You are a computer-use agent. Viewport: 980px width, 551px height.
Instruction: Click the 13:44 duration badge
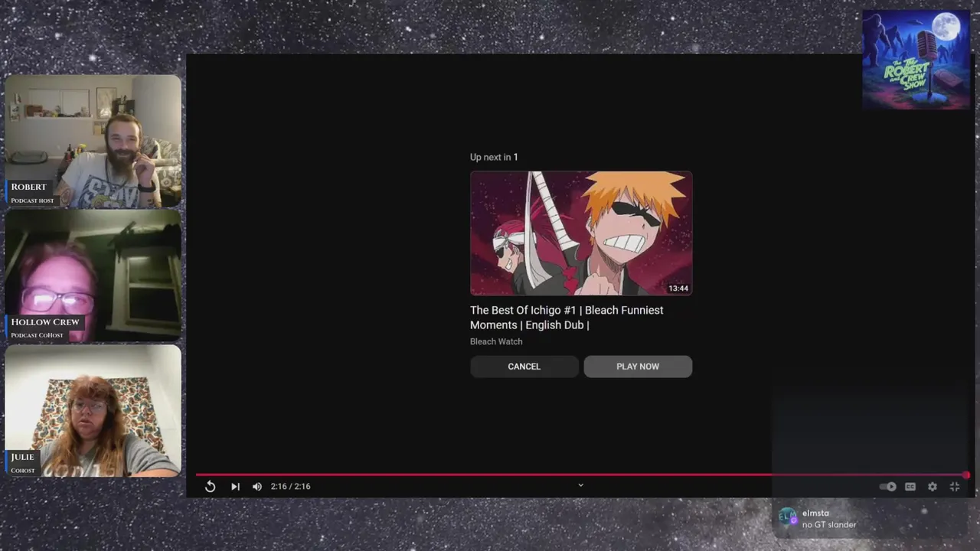click(678, 289)
